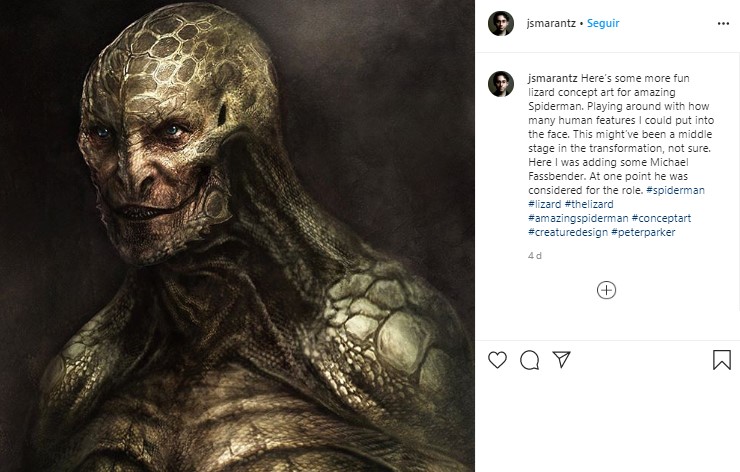Click the avatar beside the caption text
Image resolution: width=740 pixels, height=472 pixels.
[x=500, y=84]
